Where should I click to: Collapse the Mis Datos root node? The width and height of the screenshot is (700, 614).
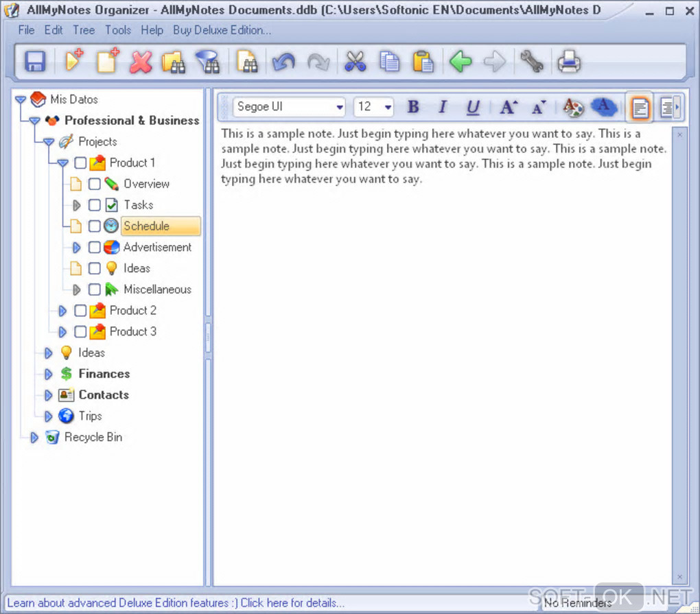tap(21, 99)
